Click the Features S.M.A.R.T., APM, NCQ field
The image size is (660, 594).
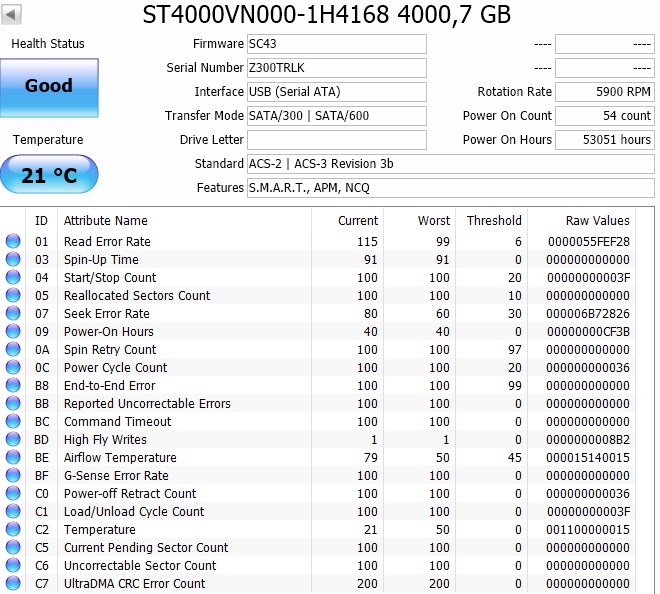pos(451,188)
